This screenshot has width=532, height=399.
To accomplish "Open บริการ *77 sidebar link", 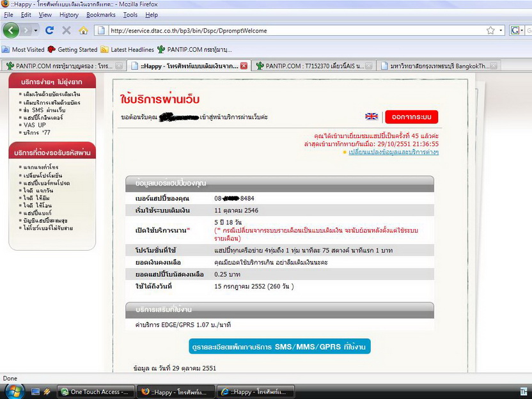I will coord(36,132).
